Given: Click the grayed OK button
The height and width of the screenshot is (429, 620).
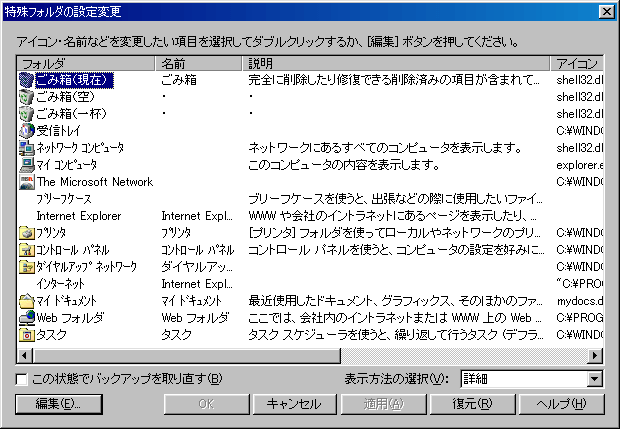Looking at the screenshot, I should click(x=206, y=404).
